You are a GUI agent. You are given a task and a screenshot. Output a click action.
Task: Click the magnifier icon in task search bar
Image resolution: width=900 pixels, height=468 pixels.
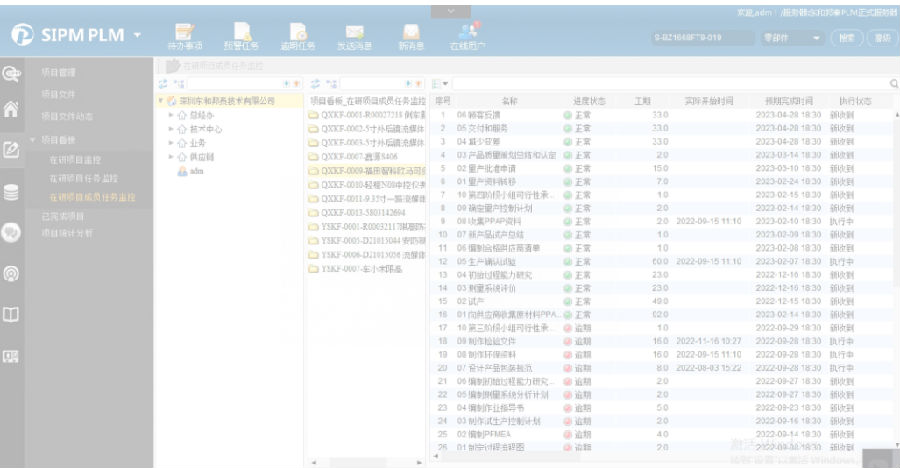(x=893, y=83)
